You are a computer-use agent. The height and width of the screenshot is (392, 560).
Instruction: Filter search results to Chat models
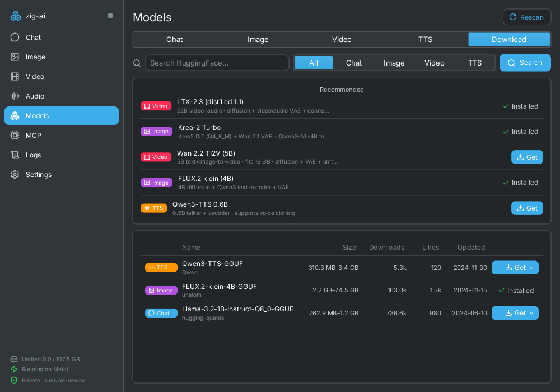(354, 63)
